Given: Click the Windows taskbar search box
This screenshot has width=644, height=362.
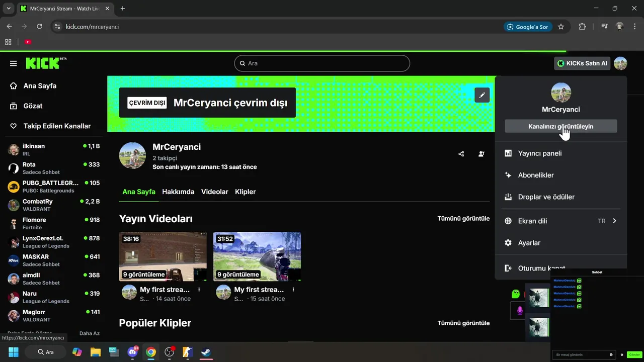Looking at the screenshot, I should click(x=45, y=352).
